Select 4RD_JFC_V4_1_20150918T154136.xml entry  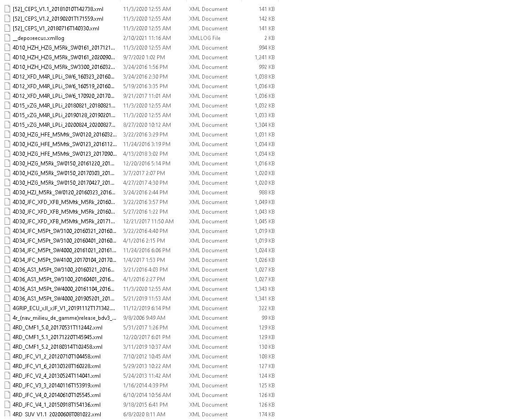point(57,405)
